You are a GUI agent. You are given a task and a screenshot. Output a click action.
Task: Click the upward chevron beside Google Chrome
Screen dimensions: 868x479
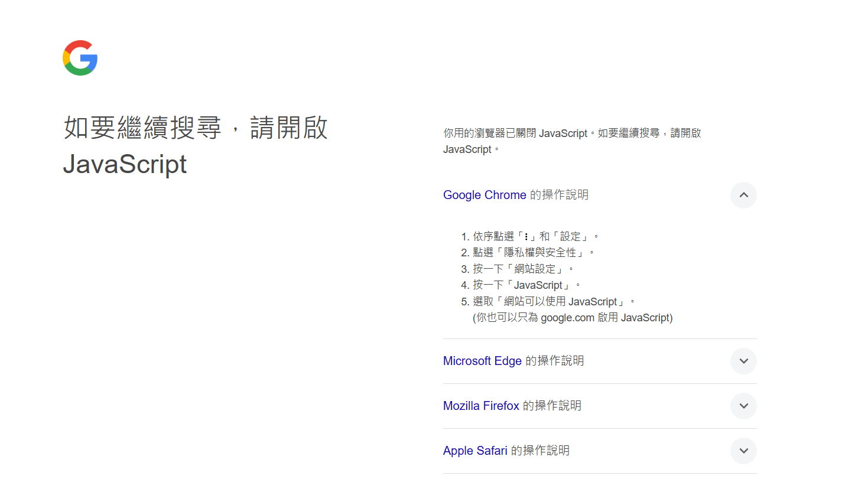pos(743,195)
